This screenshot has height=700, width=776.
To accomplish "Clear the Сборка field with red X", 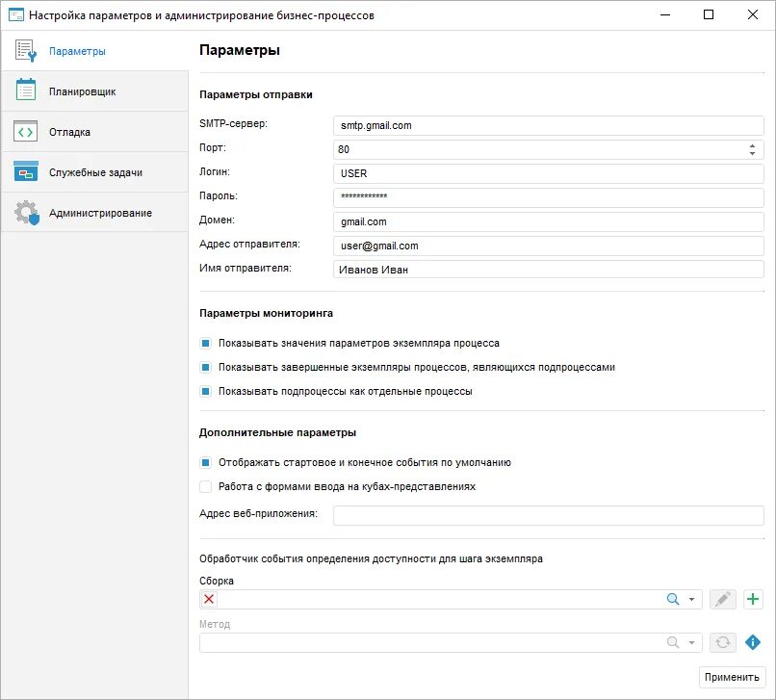I will tap(209, 599).
